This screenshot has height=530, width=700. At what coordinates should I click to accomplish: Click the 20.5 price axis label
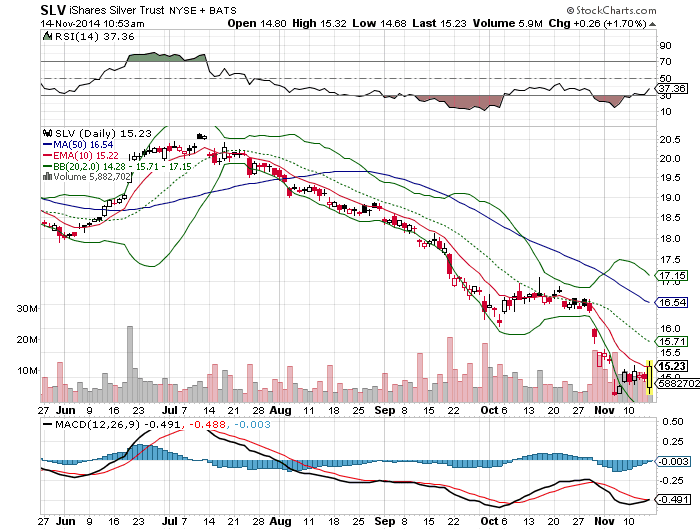[x=670, y=139]
